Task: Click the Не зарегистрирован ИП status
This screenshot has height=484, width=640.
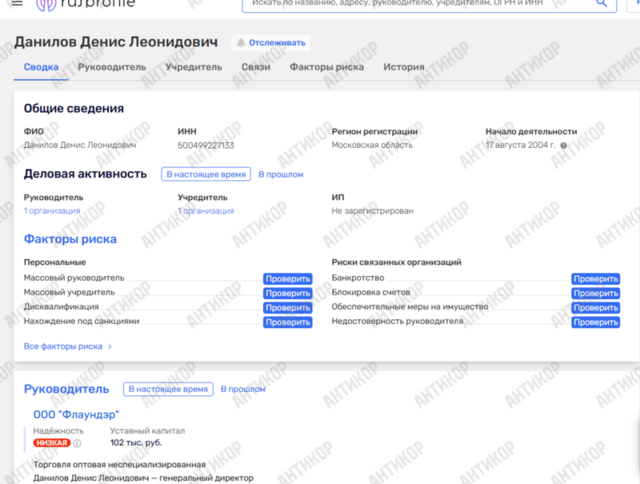Action: coord(372,211)
